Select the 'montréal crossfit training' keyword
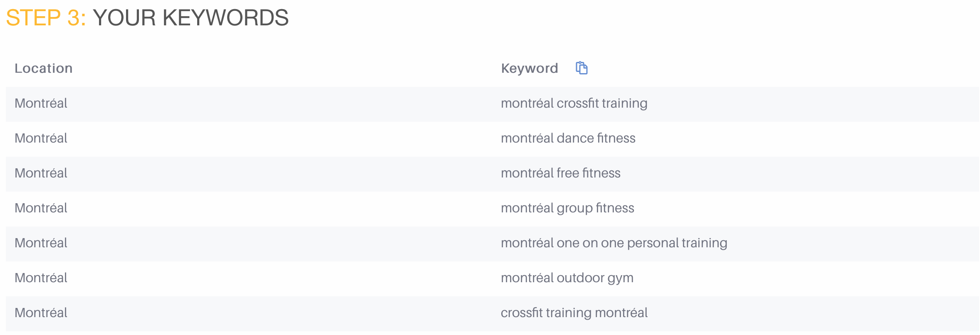This screenshot has height=335, width=980. [574, 103]
